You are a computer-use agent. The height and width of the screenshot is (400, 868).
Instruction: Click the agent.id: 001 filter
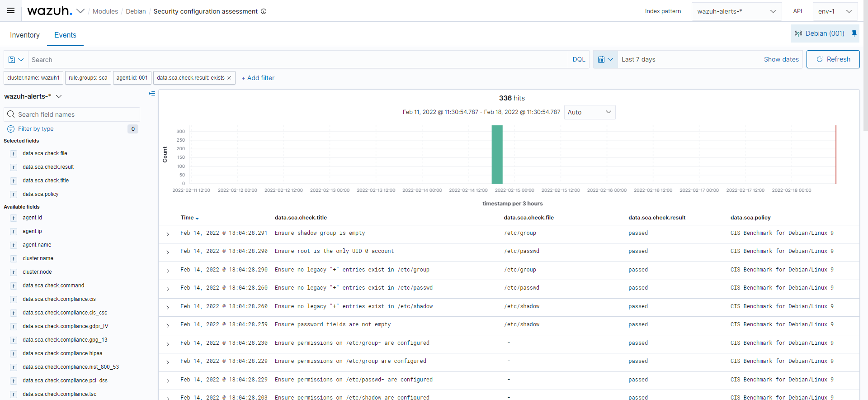click(x=132, y=78)
